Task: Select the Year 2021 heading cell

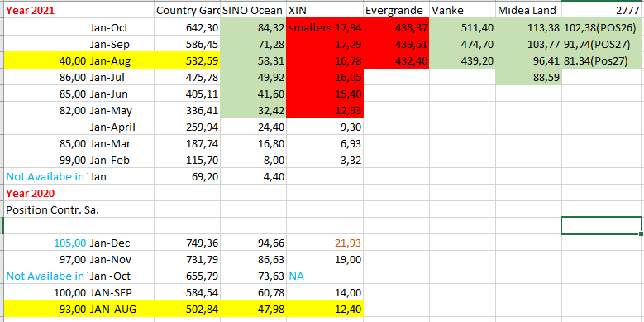Action: pyautogui.click(x=46, y=10)
